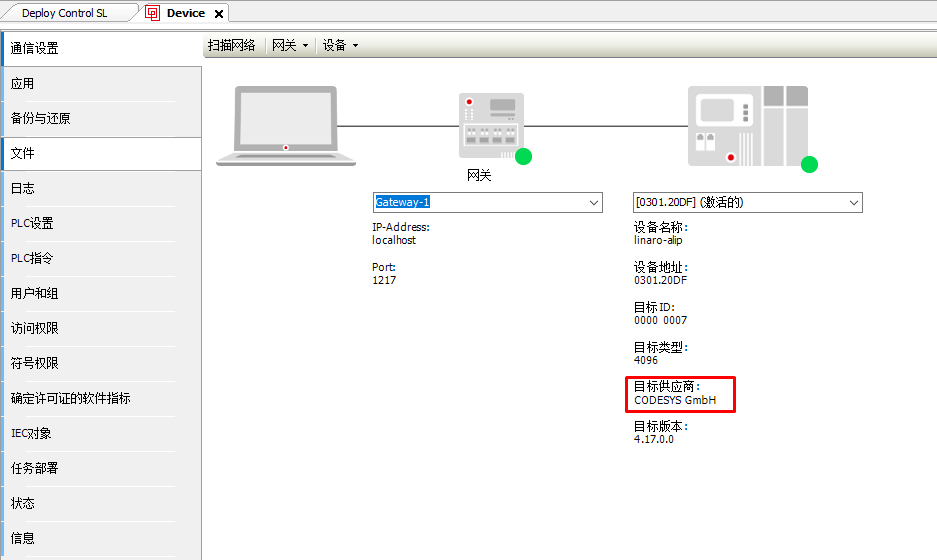Click the device name linaro-alip
Screen dimensions: 937x560
658,240
